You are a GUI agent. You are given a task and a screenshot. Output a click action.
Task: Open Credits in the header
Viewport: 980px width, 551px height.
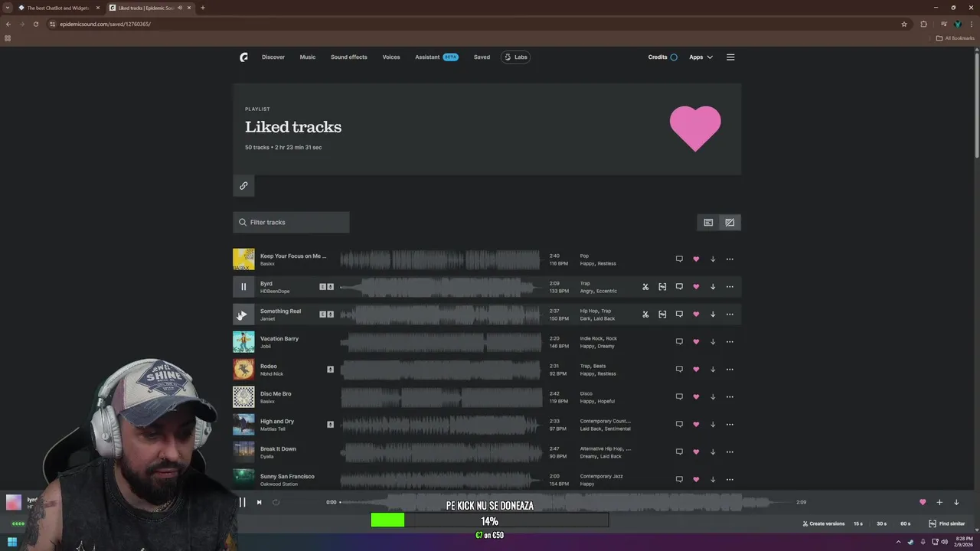click(662, 57)
